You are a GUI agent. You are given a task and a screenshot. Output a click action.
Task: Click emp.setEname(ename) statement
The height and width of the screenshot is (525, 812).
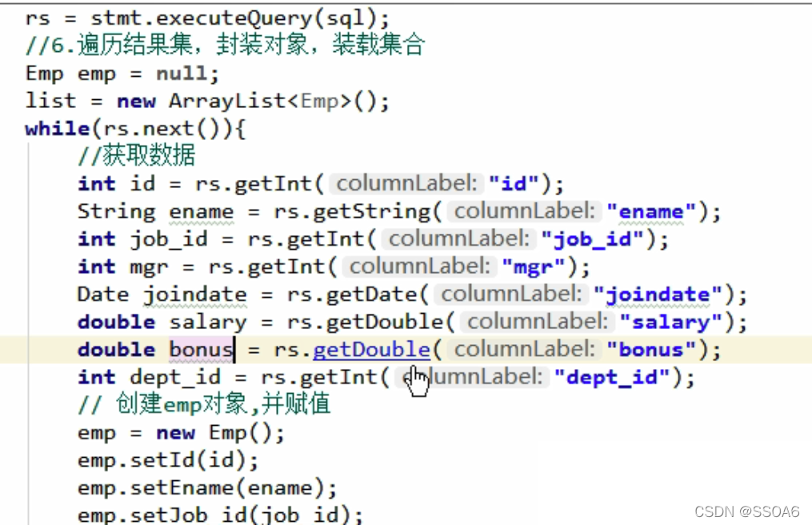[x=207, y=488]
